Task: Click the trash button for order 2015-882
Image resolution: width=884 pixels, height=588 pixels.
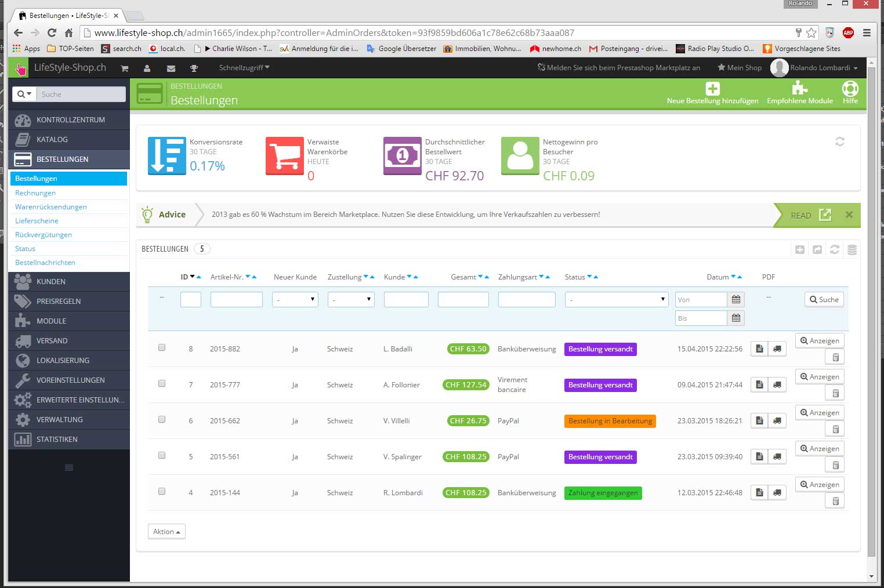Action: [835, 357]
